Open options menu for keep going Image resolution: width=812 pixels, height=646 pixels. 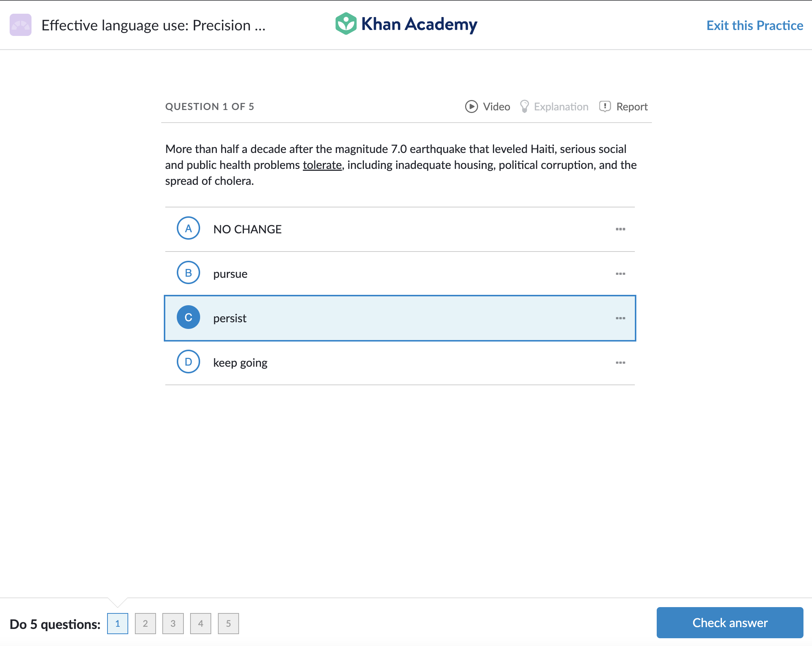pyautogui.click(x=620, y=363)
